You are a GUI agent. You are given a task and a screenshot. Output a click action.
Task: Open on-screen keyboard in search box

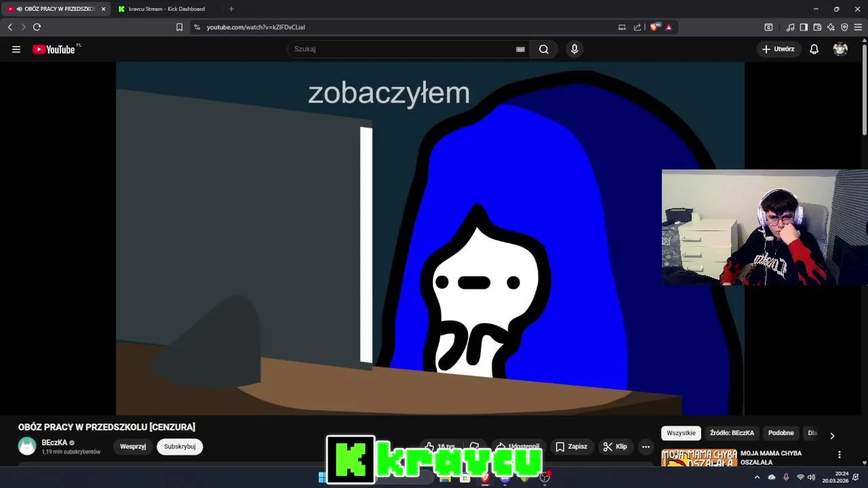coord(520,49)
